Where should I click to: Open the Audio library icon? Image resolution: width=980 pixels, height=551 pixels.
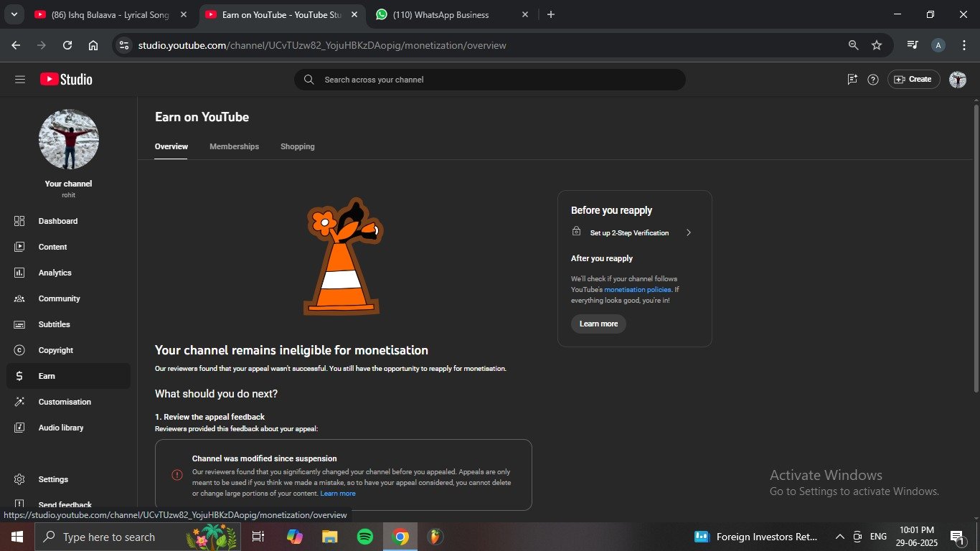(19, 428)
